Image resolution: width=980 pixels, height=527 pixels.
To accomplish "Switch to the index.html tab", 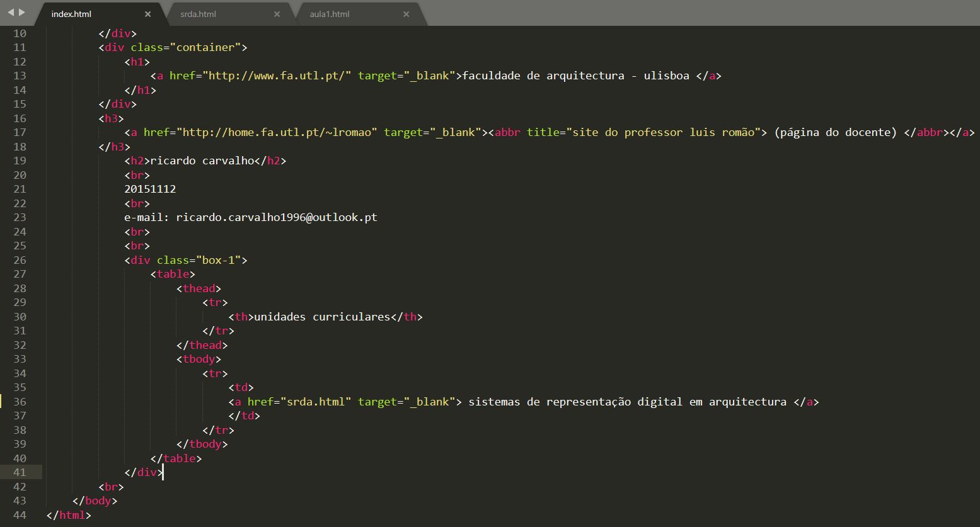I will click(71, 14).
